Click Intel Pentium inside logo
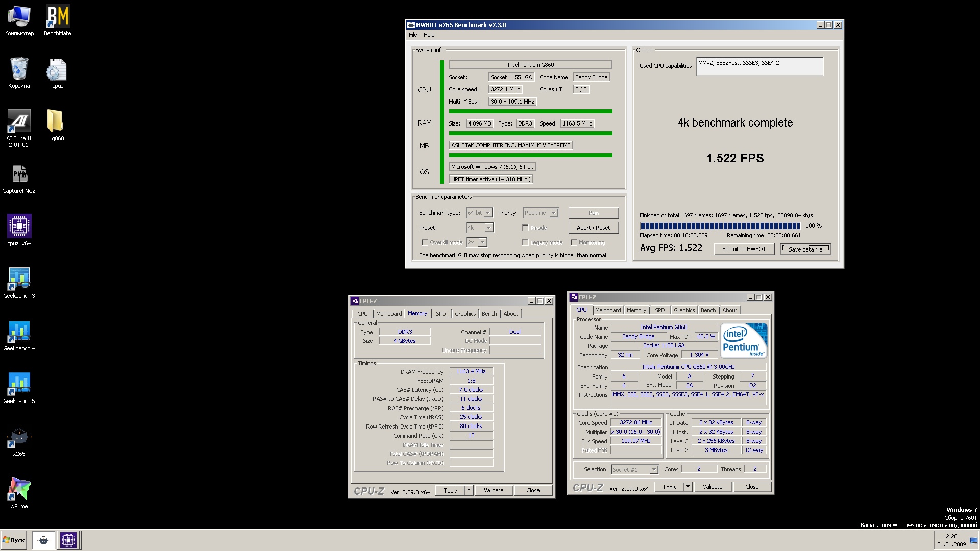The width and height of the screenshot is (980, 551). pos(744,340)
